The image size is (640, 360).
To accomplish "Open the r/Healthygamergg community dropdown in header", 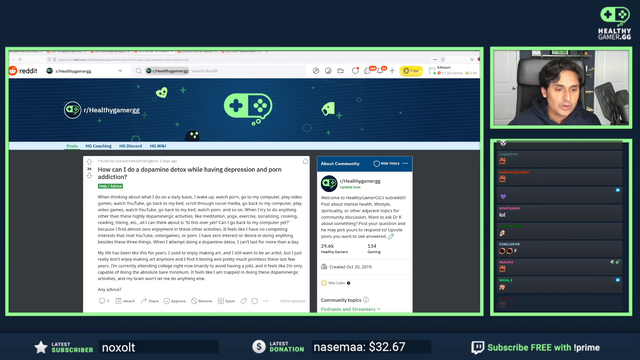I will tap(84, 71).
